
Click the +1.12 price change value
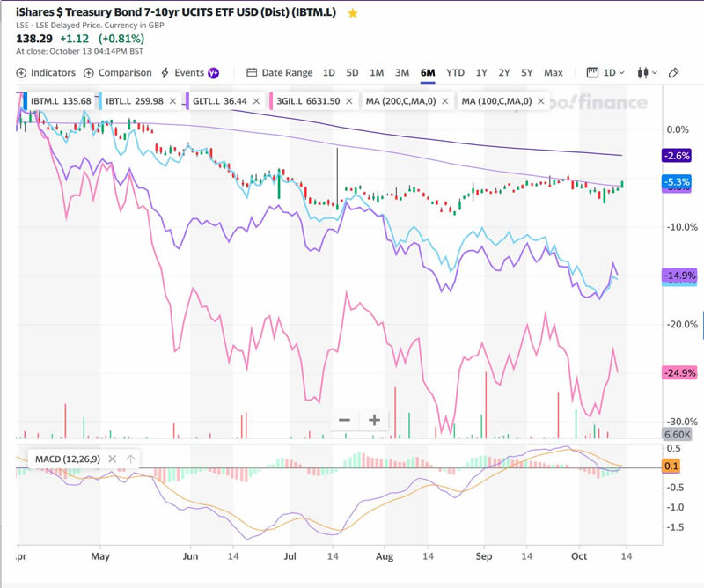(75, 39)
